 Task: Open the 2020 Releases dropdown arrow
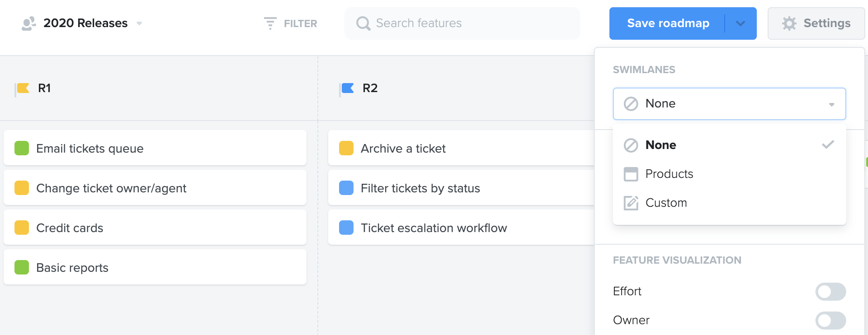(x=139, y=23)
